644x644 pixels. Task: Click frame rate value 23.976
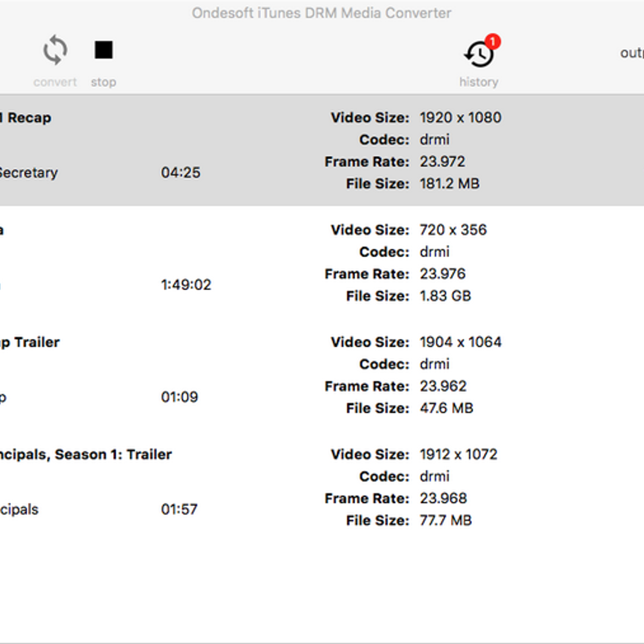(443, 274)
